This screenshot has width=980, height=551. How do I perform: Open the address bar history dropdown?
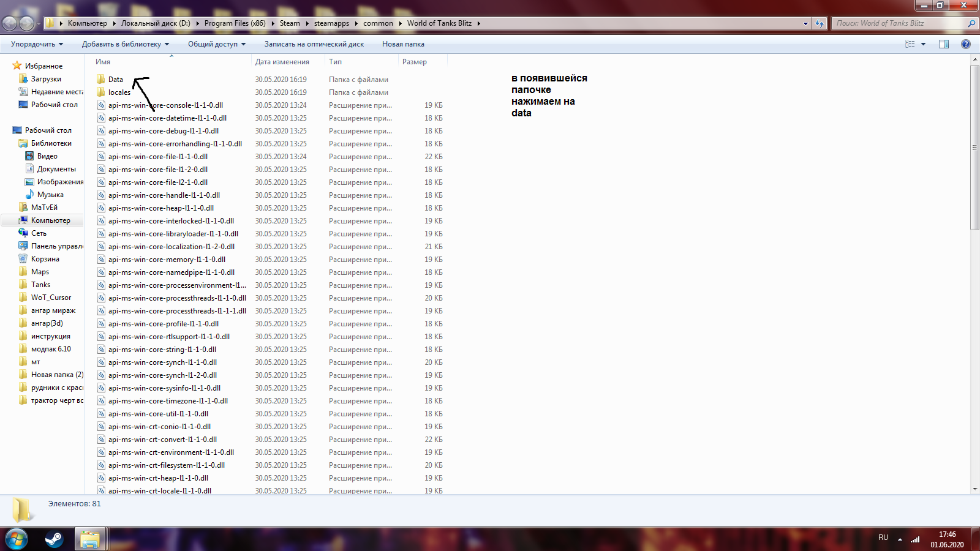[x=805, y=23]
